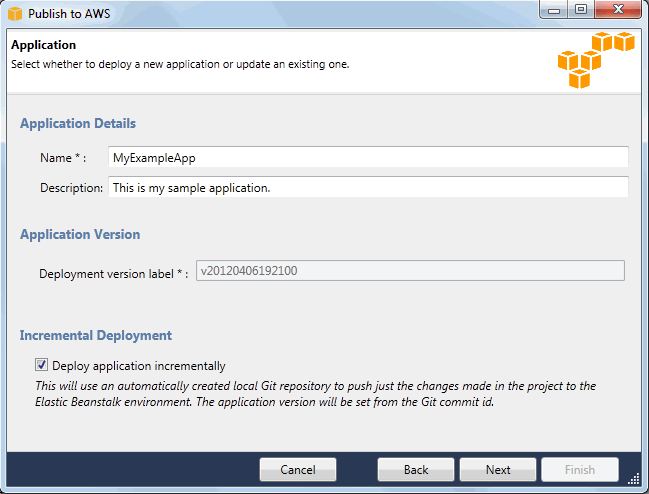Click the bold Application header at top
This screenshot has height=494, width=649.
44,45
